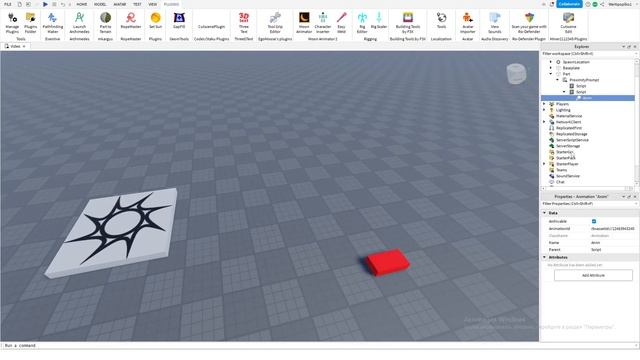Viewport: 640px width, 360px height.
Task: Switch to the VIEW ribbon tab
Action: click(x=153, y=4)
